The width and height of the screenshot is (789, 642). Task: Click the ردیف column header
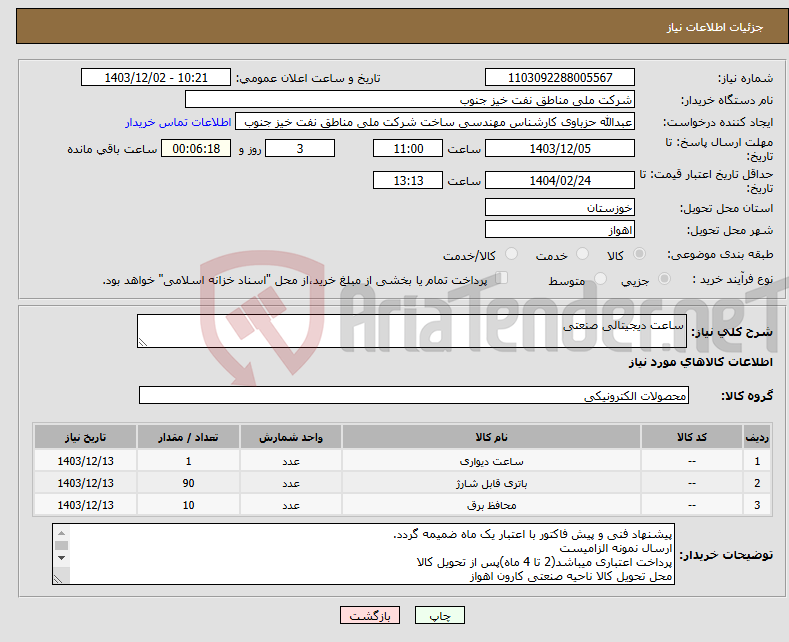(757, 437)
